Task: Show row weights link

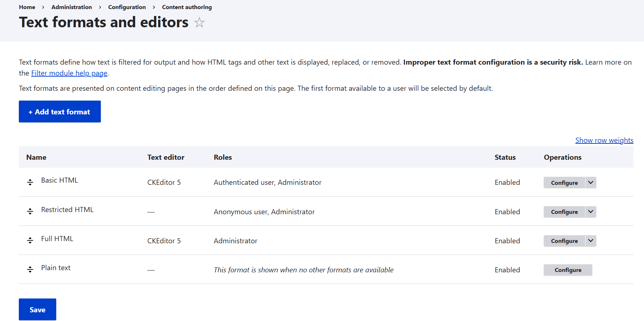Action: pyautogui.click(x=604, y=140)
